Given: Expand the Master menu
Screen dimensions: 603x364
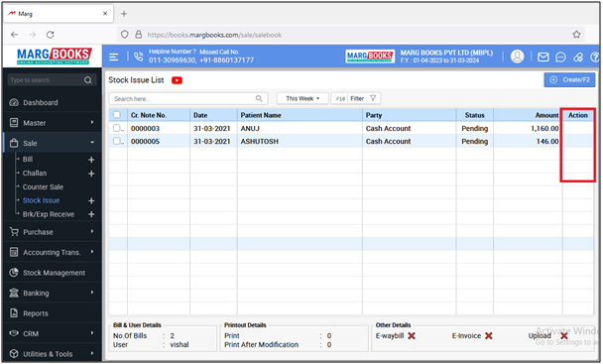Looking at the screenshot, I should click(52, 123).
